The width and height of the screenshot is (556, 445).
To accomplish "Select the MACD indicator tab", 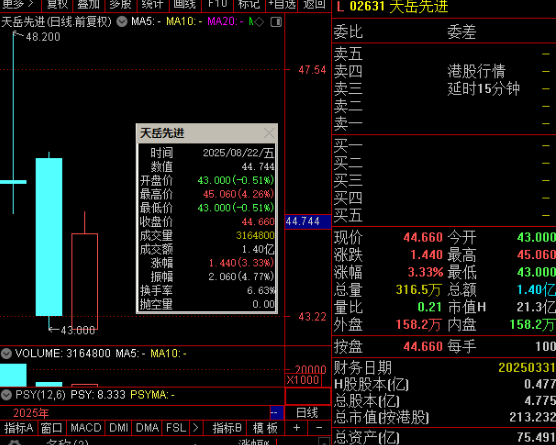I will click(x=85, y=428).
